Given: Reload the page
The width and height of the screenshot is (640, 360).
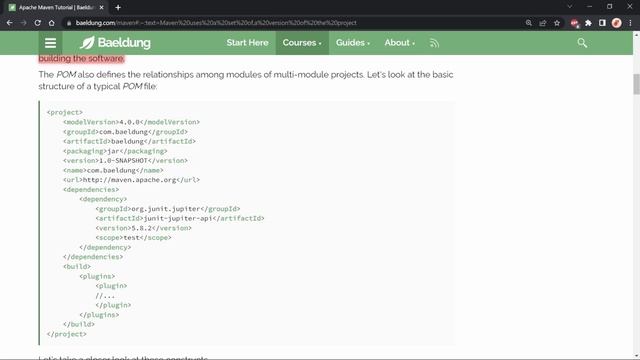Looking at the screenshot, I should 38,23.
